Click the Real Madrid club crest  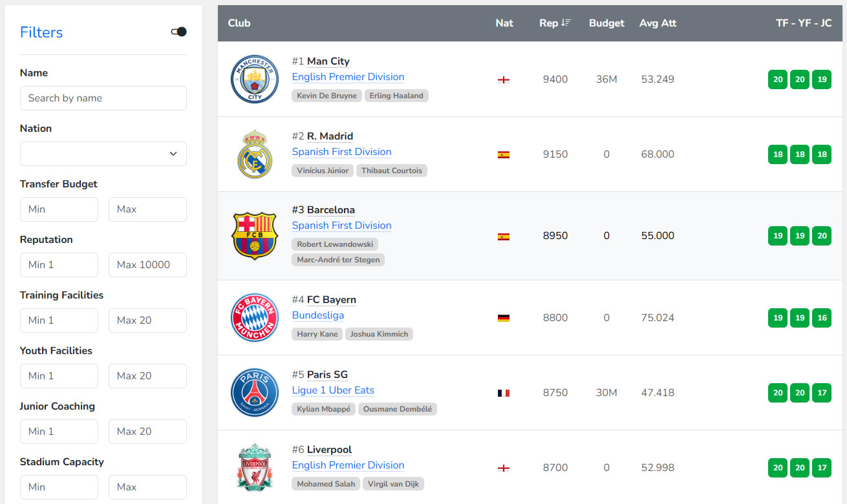pos(255,154)
